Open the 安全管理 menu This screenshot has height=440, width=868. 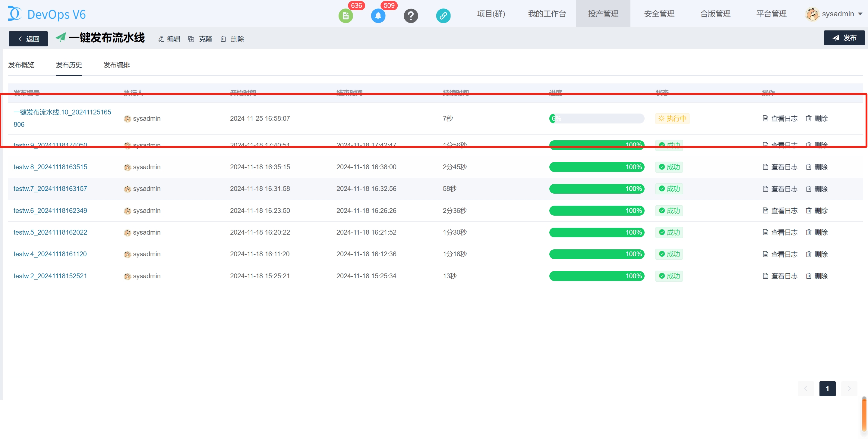click(x=659, y=14)
